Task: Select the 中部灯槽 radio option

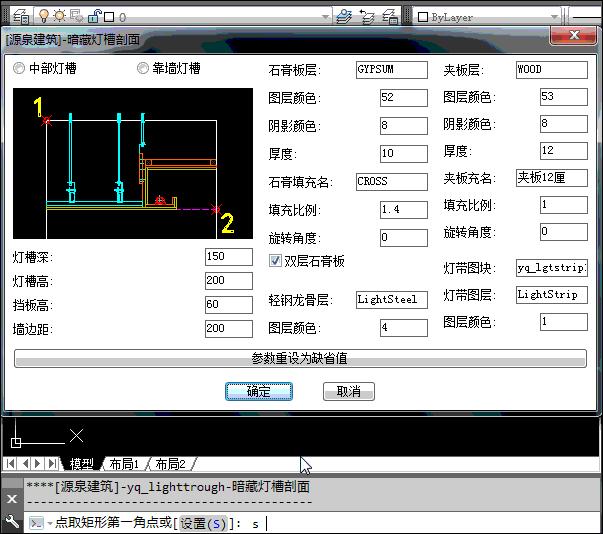Action: pos(20,69)
